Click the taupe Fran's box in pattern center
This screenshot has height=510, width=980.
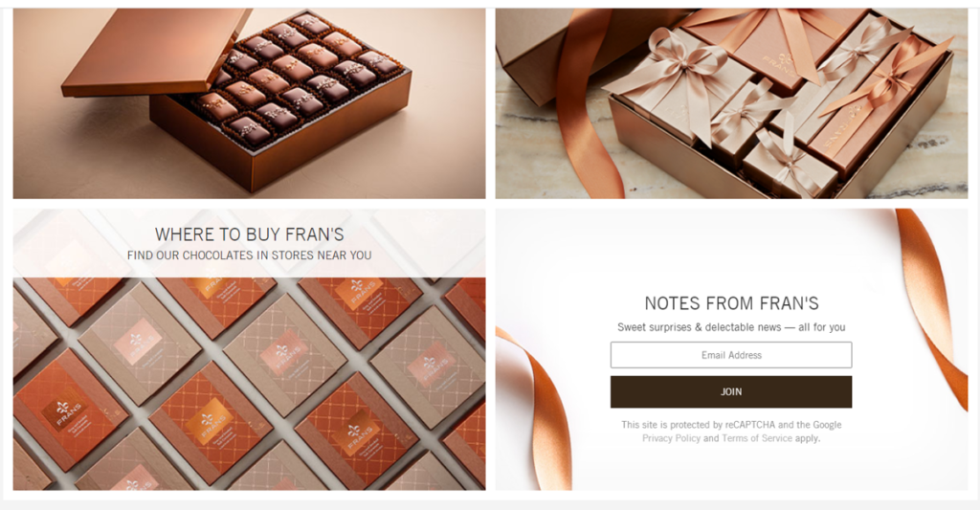[284, 355]
